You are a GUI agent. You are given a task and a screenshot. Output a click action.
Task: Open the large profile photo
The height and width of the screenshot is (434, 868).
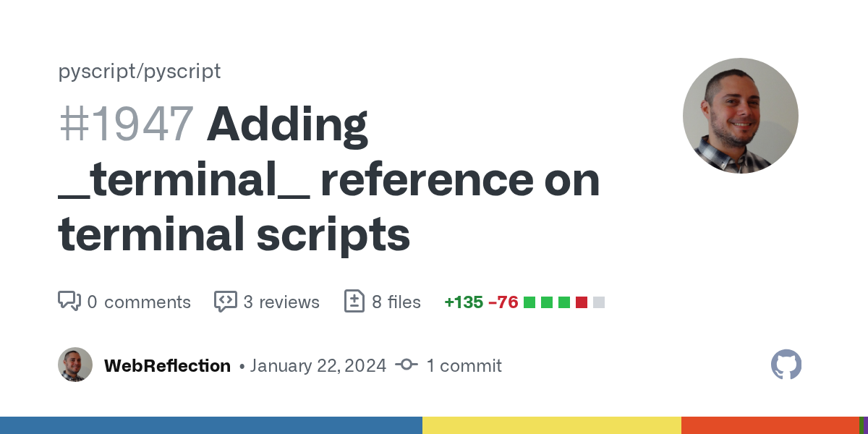pos(740,116)
